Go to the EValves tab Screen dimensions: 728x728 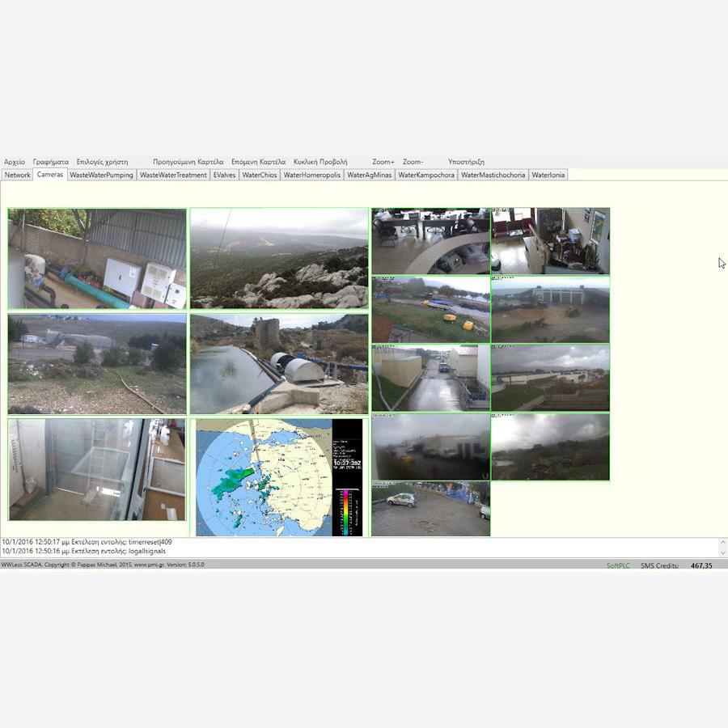224,175
